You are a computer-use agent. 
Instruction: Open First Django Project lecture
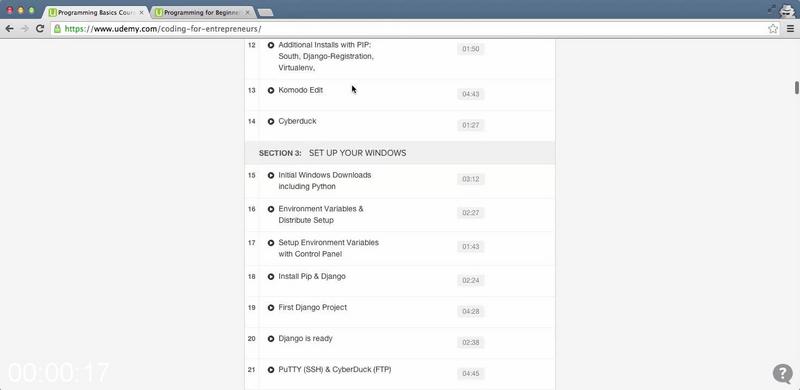click(x=312, y=307)
